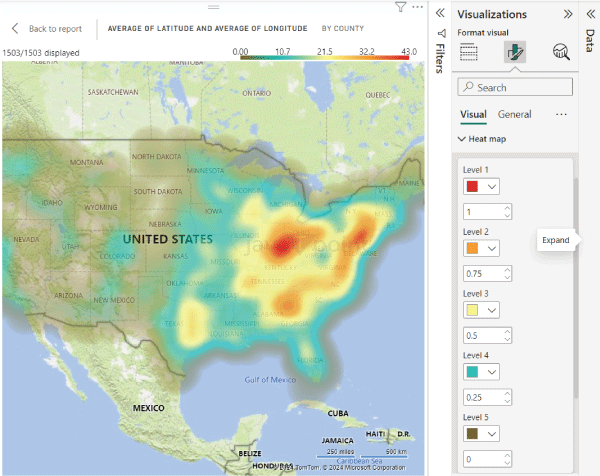Screen dimensions: 600x476
Task: Collapse the Visualizations pane with right chevrons
Action: coord(568,14)
